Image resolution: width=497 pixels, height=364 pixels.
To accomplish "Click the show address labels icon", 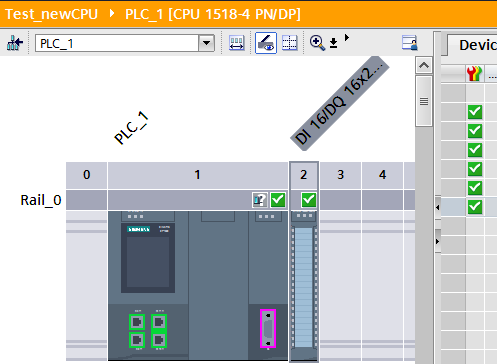I will click(x=237, y=43).
